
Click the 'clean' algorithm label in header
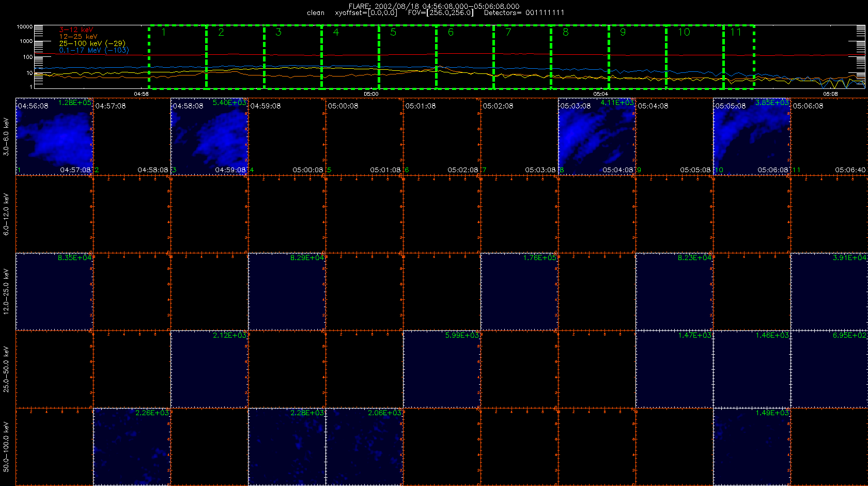316,13
